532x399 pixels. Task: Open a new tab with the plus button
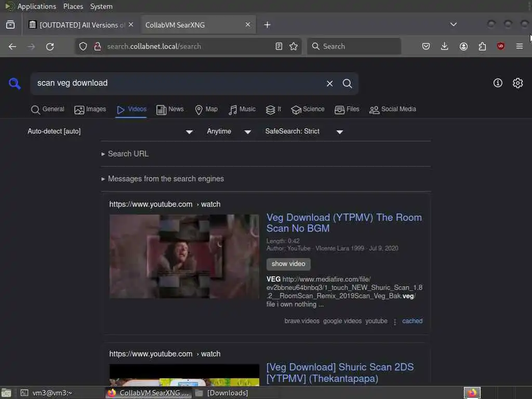(x=268, y=25)
